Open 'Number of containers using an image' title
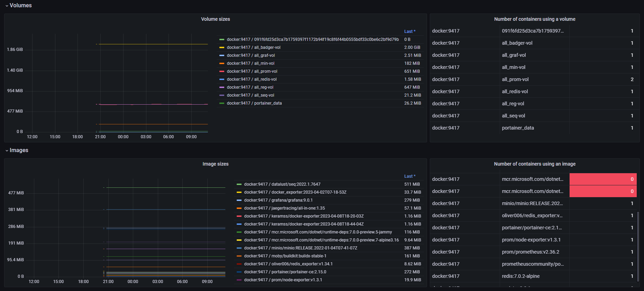The image size is (644, 291). pyautogui.click(x=535, y=164)
